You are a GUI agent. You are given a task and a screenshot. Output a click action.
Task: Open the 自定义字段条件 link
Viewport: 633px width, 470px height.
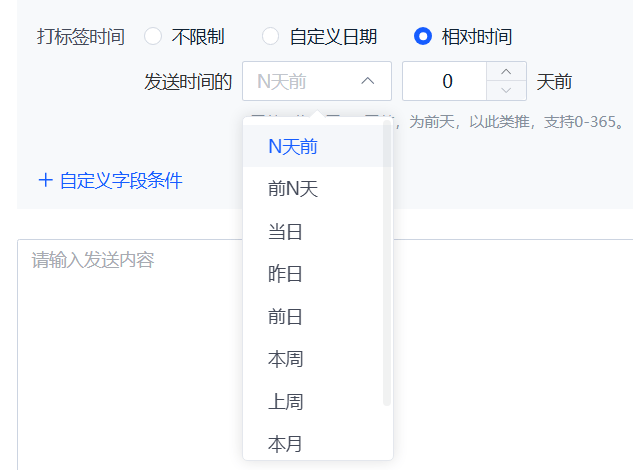point(121,181)
